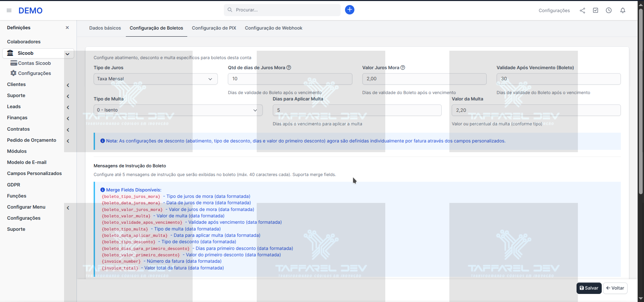Select Configuração de Boletos tab
Image resolution: width=644 pixels, height=302 pixels.
156,28
